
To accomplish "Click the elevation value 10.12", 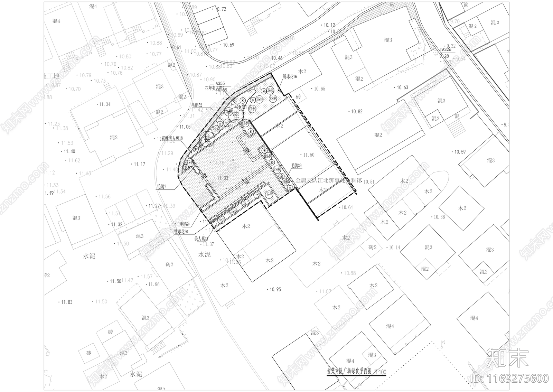I will (329, 25).
